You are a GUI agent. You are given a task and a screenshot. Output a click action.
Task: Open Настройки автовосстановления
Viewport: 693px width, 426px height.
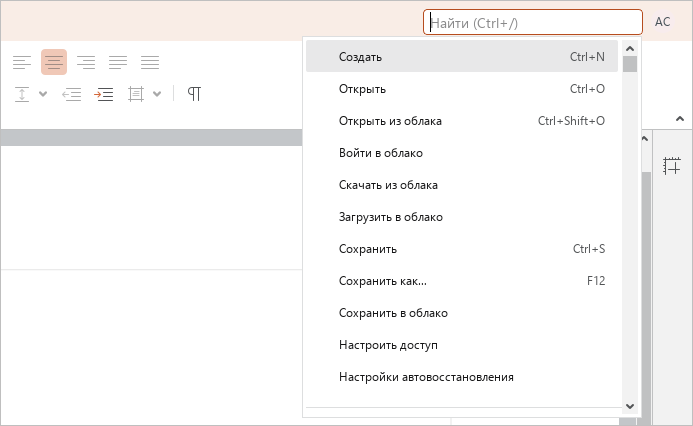pyautogui.click(x=462, y=377)
